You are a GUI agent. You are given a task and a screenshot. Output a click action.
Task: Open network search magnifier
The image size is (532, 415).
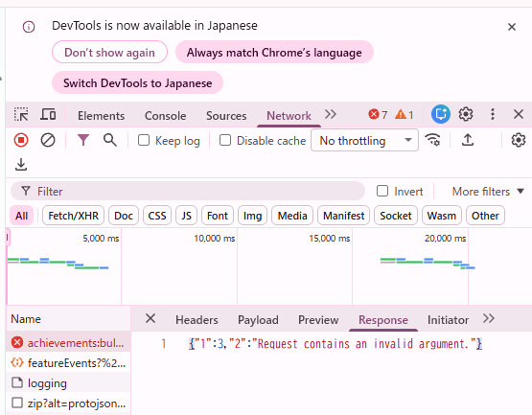click(110, 140)
